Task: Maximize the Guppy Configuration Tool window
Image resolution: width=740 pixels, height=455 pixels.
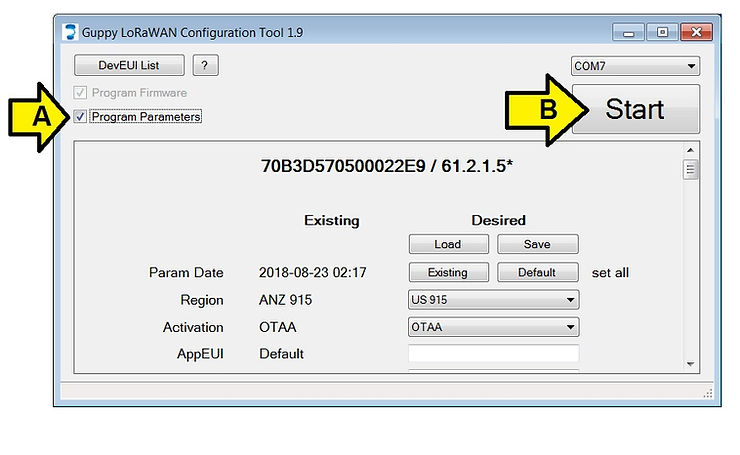Action: click(x=662, y=32)
